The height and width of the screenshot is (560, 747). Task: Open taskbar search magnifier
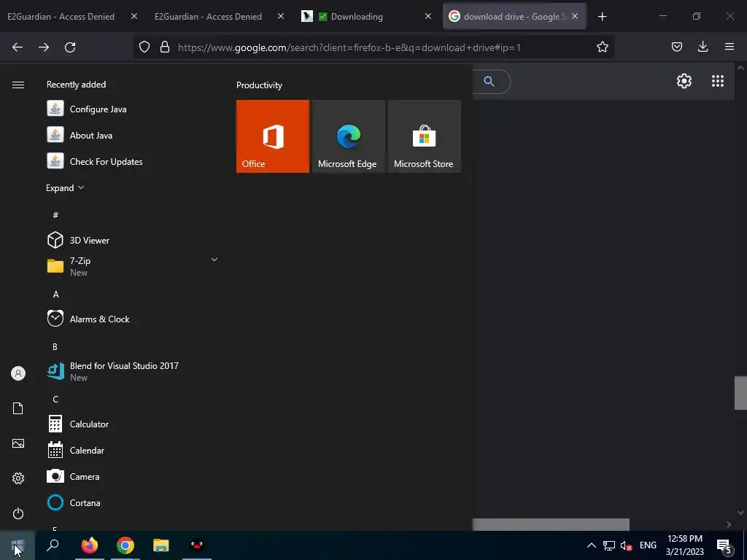53,545
